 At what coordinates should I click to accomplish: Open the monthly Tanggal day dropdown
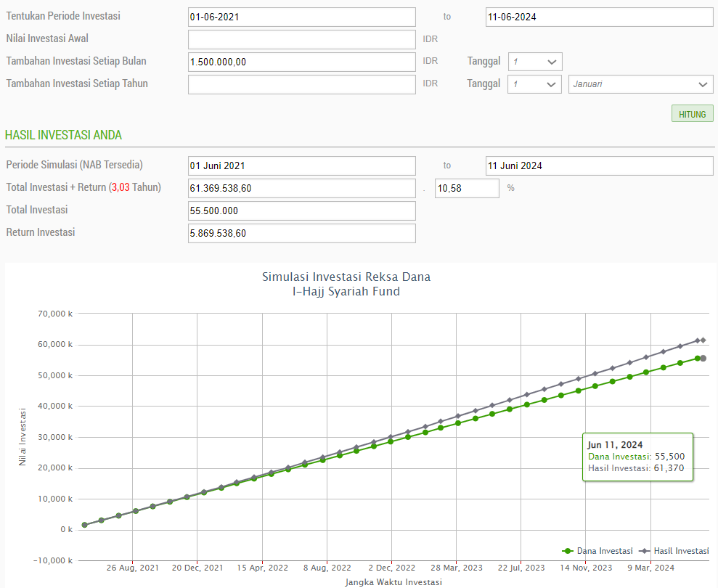(x=535, y=62)
